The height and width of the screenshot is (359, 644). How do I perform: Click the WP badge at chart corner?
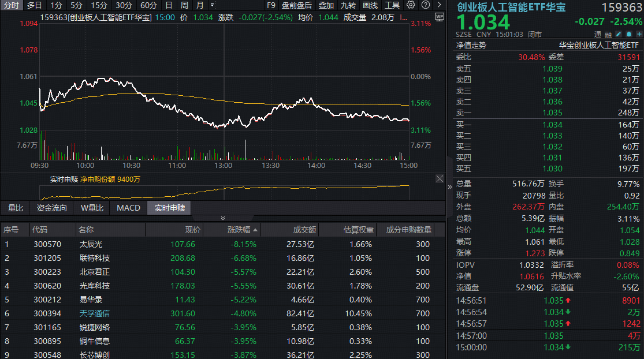(439, 17)
